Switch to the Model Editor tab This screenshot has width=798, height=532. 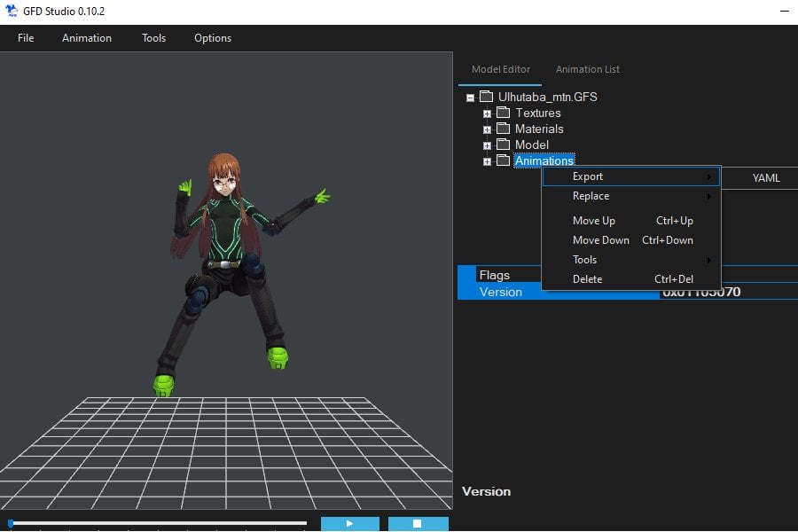pos(500,69)
